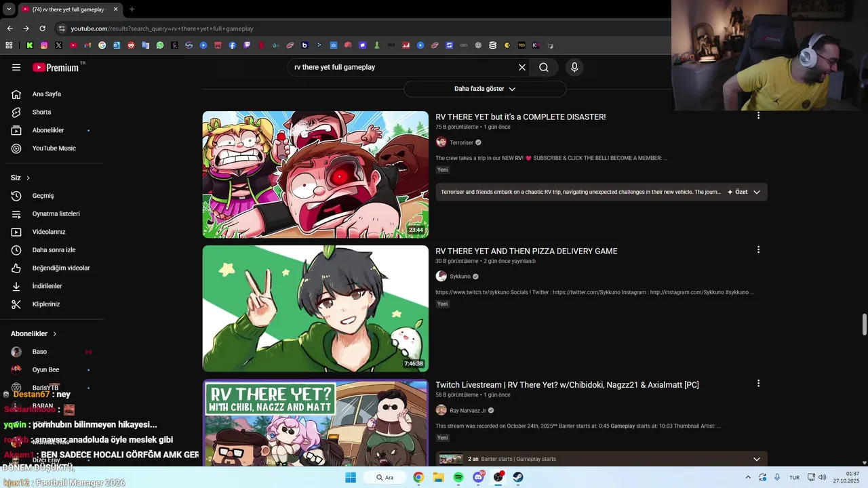Viewport: 868px width, 488px height.
Task: Click the address bar URL
Action: 162,28
